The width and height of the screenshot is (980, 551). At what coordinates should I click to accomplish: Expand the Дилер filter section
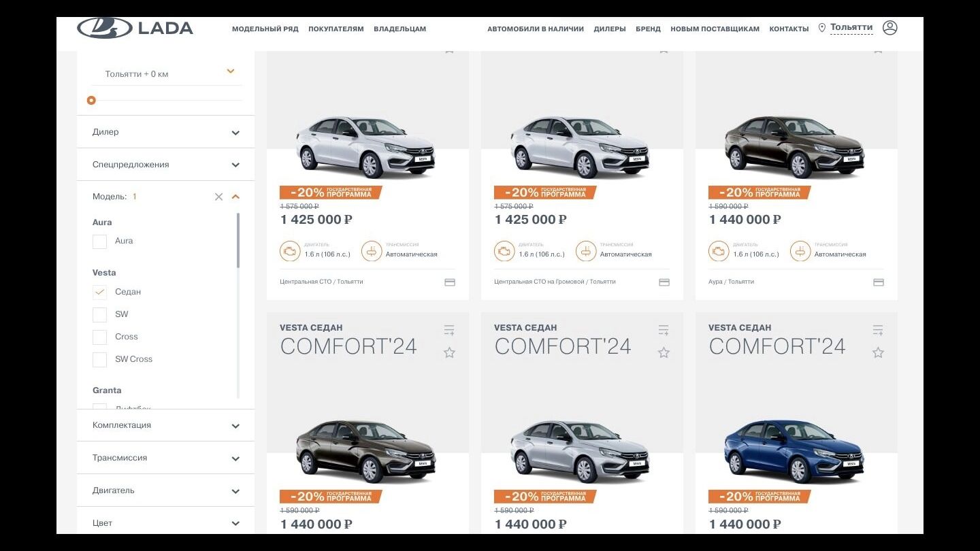click(165, 132)
